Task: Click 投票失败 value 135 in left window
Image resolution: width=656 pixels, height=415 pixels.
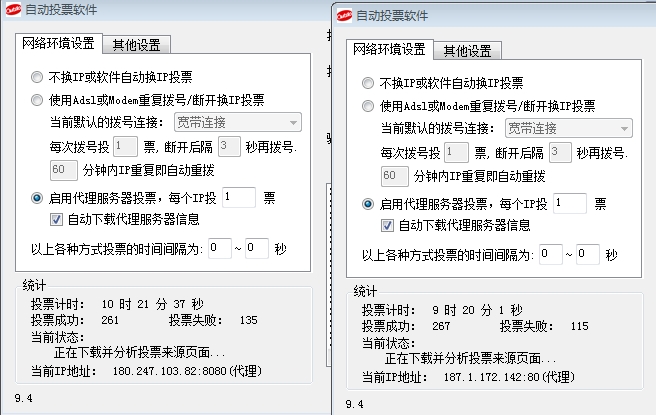Action: [x=249, y=320]
